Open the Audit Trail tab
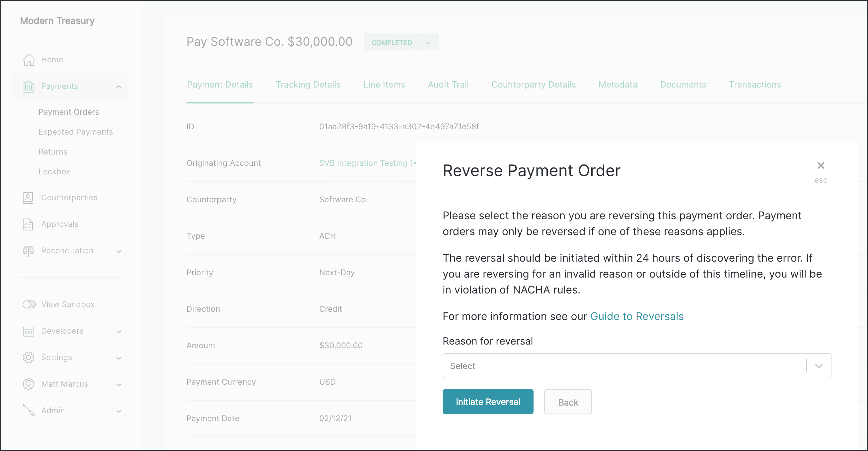 coord(448,85)
